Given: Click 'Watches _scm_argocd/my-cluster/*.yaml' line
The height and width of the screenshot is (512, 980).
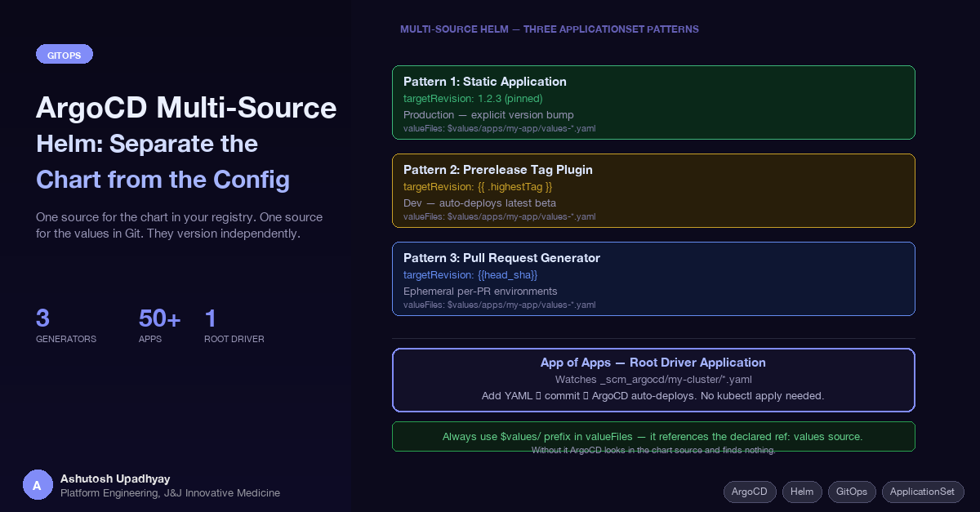Looking at the screenshot, I should coord(653,380).
